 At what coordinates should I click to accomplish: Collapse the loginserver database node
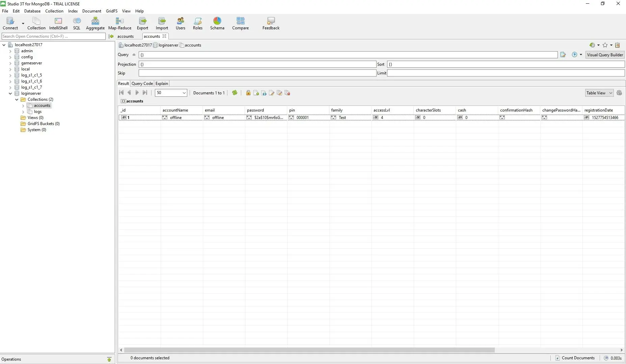click(x=10, y=93)
